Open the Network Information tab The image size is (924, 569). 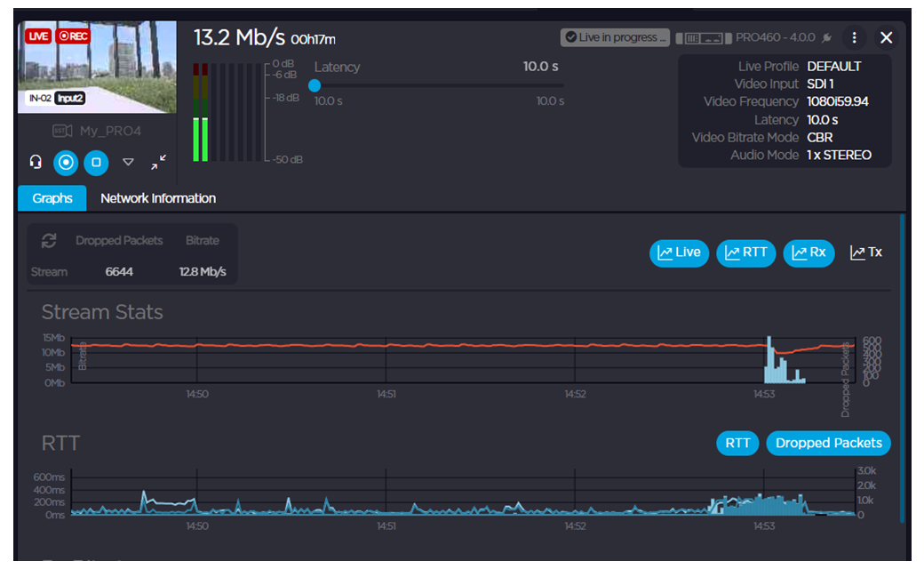[158, 198]
